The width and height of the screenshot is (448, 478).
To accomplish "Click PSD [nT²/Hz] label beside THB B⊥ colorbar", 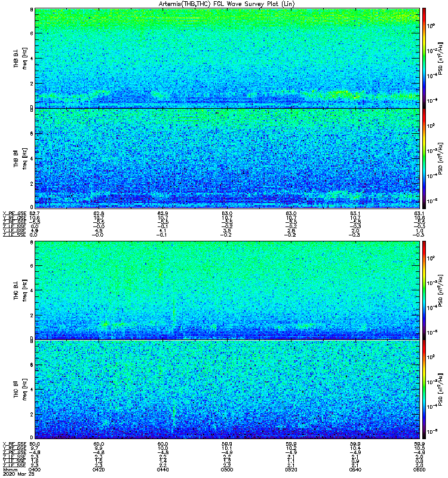I will pyautogui.click(x=440, y=58).
